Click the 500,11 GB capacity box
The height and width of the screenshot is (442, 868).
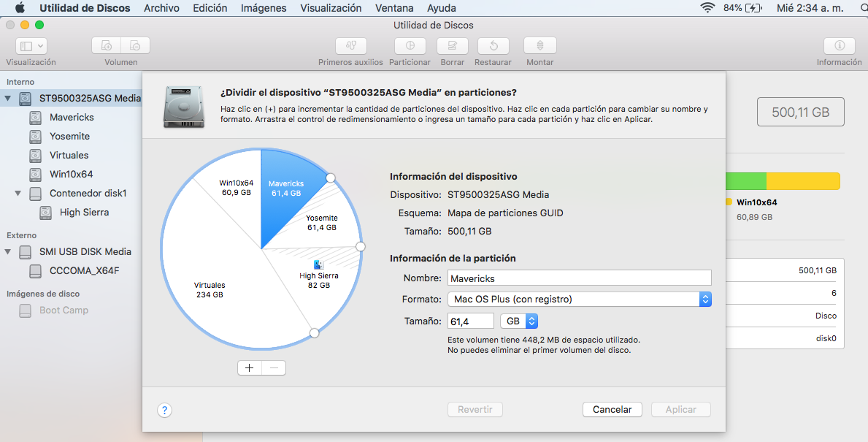[800, 112]
